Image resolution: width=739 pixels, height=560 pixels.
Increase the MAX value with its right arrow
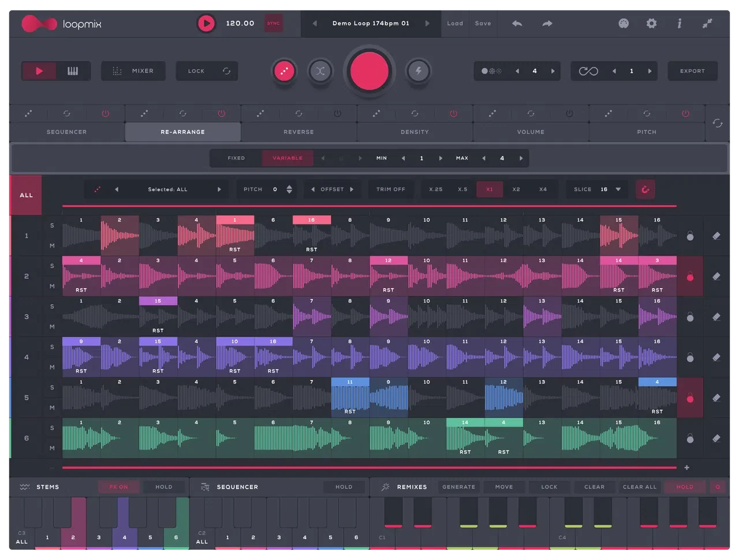click(x=521, y=158)
